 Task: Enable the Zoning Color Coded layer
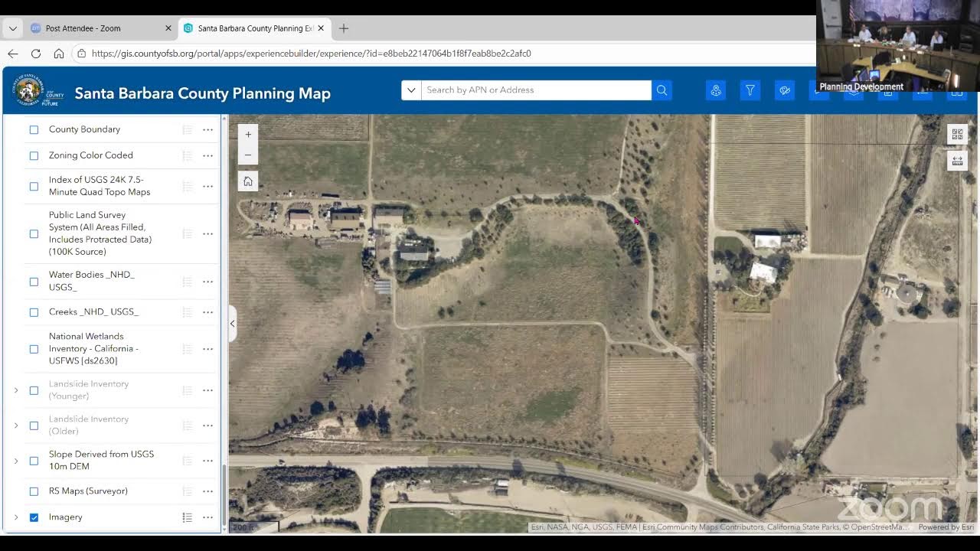click(34, 155)
